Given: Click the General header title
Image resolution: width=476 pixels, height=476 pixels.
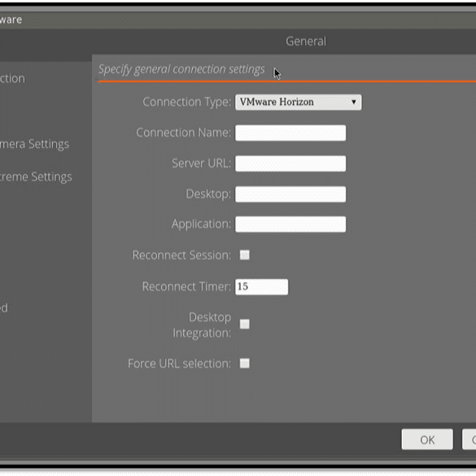Looking at the screenshot, I should [x=306, y=41].
